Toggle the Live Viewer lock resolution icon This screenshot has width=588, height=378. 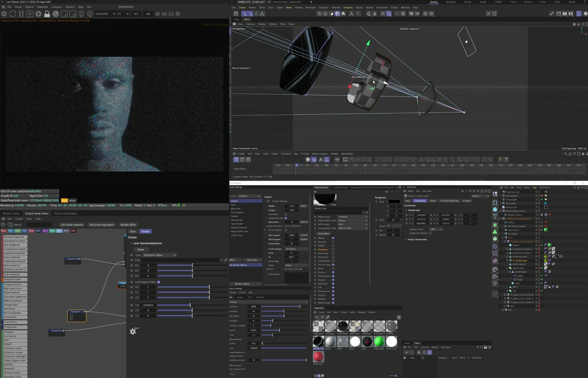[47, 14]
